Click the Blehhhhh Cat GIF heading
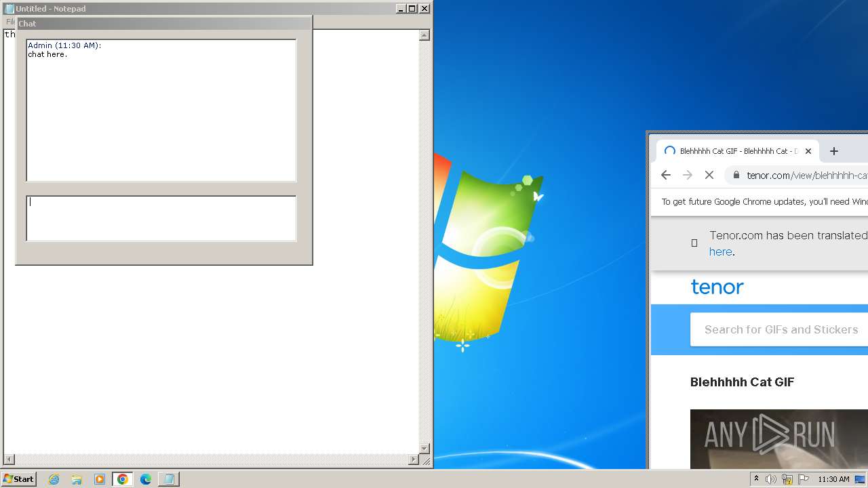This screenshot has height=488, width=868. [742, 382]
